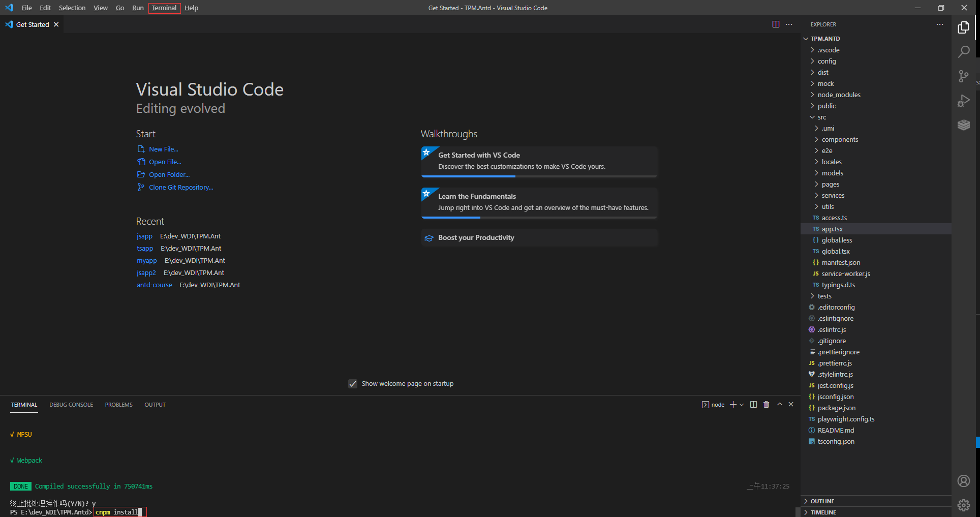
Task: Open the Accounts icon in activity bar
Action: pyautogui.click(x=963, y=481)
